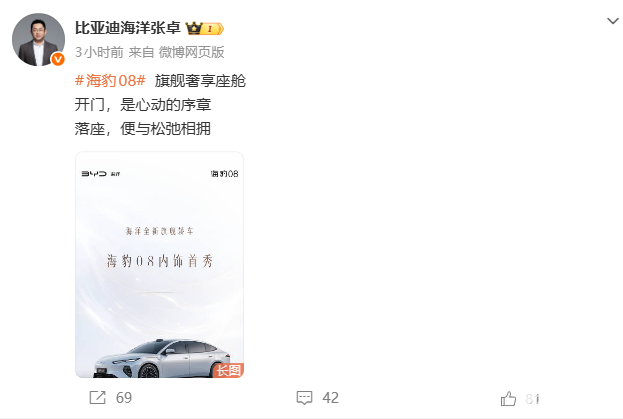The height and width of the screenshot is (419, 623).
Task: Click the source link 微博网页版
Action: [x=192, y=52]
